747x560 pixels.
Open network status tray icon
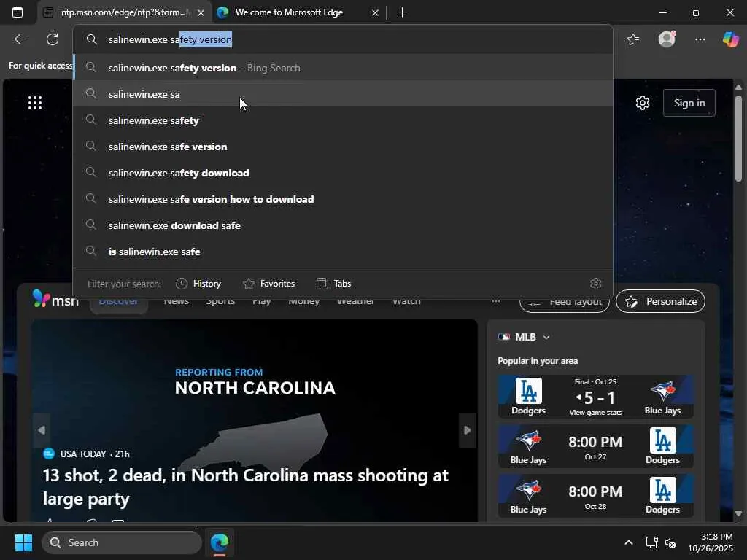coord(651,542)
